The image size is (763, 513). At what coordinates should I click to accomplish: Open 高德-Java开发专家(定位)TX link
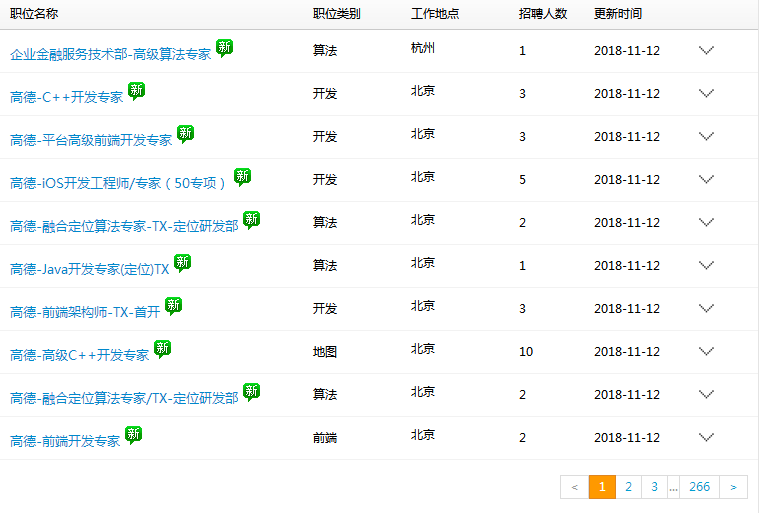[x=90, y=269]
